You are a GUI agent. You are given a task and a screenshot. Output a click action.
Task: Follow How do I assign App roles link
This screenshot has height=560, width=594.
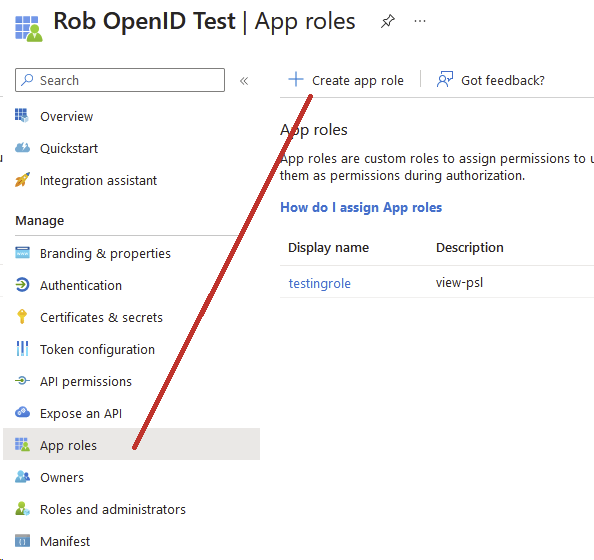coord(361,208)
